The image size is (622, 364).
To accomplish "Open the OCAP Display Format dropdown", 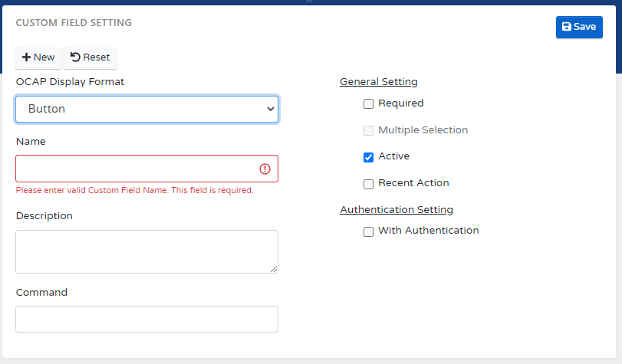I will (146, 110).
